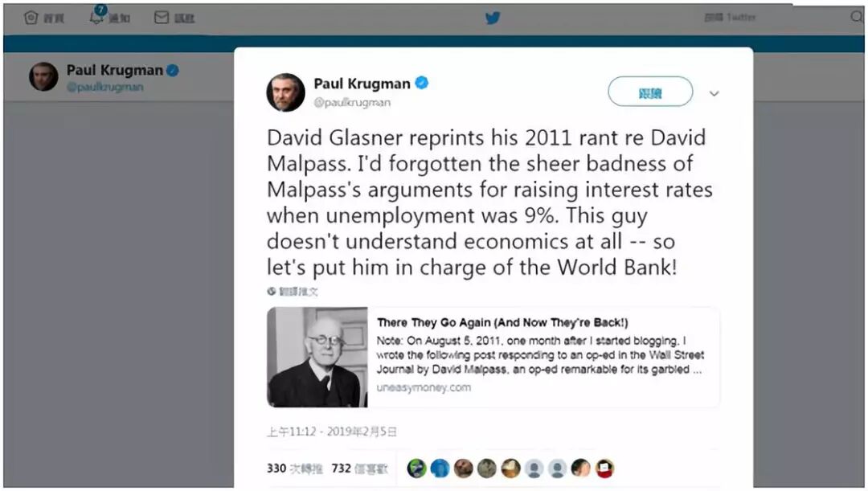The image size is (868, 491).
Task: Open notifications bell with badge
Action: coord(97,15)
